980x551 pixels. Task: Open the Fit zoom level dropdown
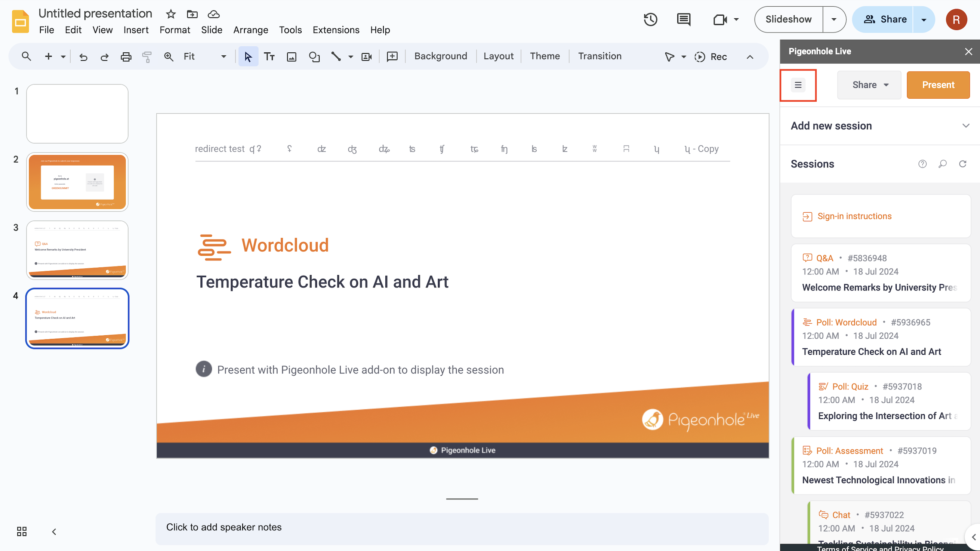205,57
